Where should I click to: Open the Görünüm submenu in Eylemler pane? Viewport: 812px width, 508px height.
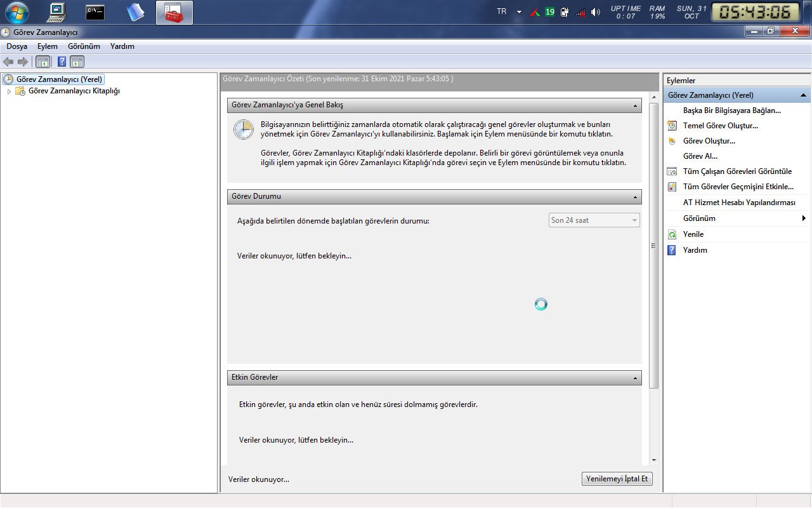click(x=737, y=218)
